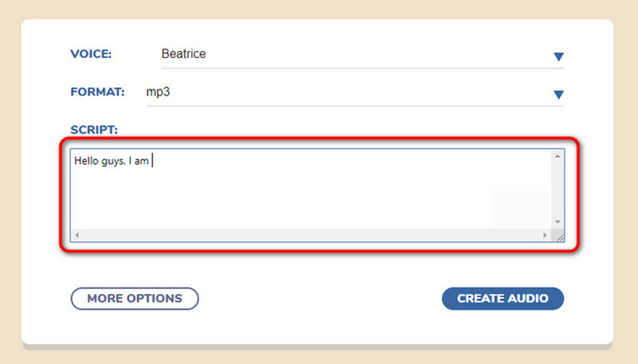Screen dimensions: 638x364
Task: Select the Beatrice voice field
Action: tap(183, 54)
